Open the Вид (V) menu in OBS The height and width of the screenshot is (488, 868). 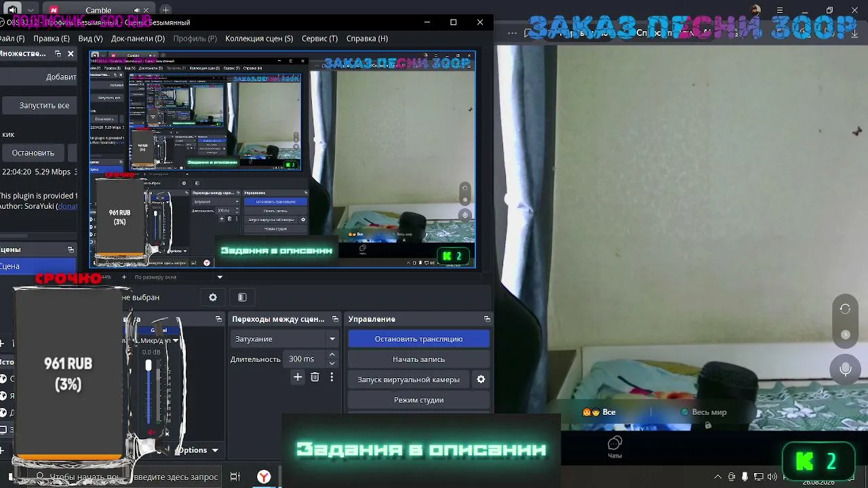click(x=90, y=39)
